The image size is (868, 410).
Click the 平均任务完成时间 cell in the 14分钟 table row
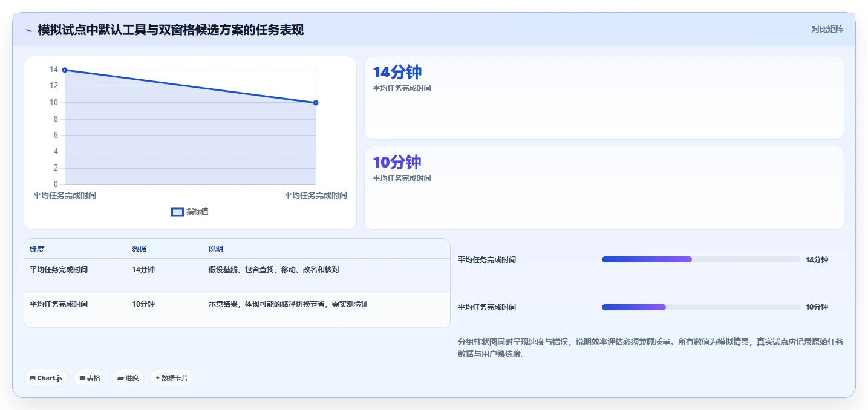pos(59,270)
